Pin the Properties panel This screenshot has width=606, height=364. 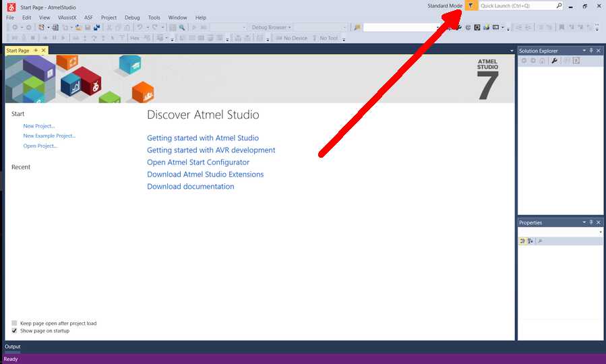coord(591,222)
